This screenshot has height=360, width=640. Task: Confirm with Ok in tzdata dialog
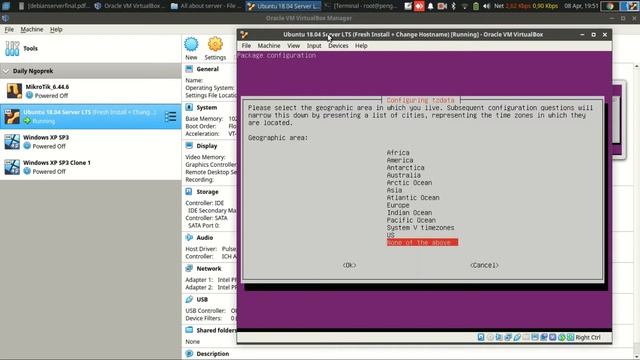pos(349,265)
